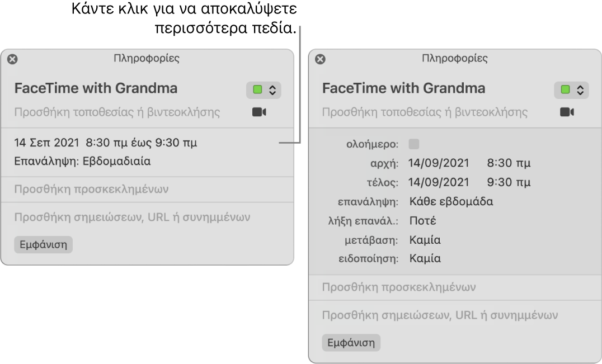Click the video call camera icon

pyautogui.click(x=260, y=111)
